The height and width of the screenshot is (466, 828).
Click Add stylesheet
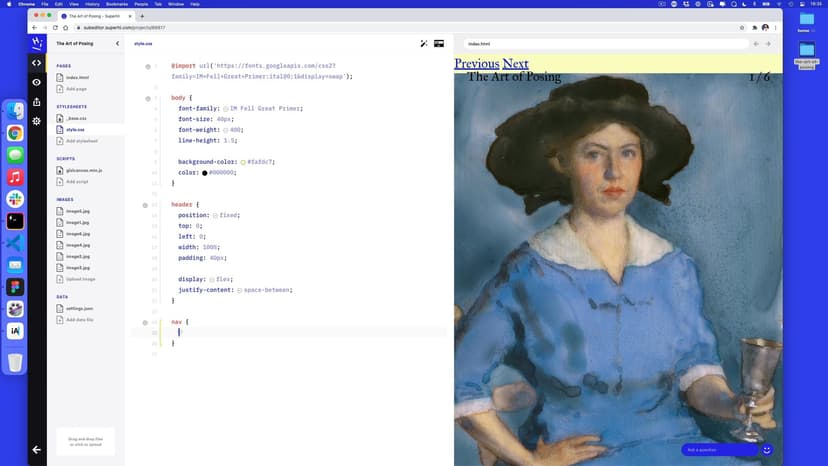coord(80,141)
